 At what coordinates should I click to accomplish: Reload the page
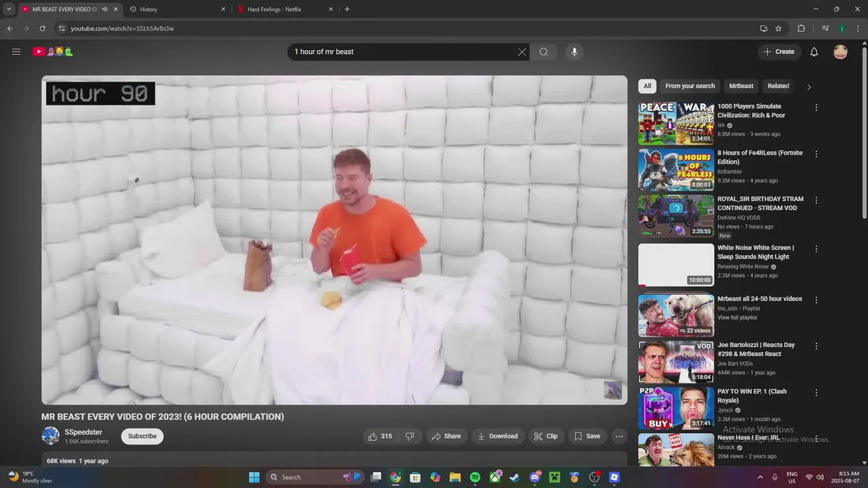click(42, 28)
